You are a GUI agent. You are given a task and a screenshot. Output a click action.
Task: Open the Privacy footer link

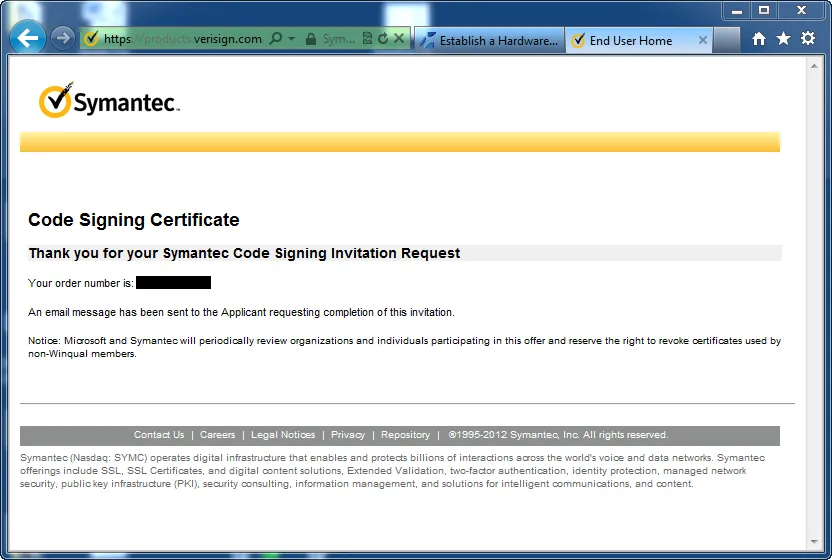(x=348, y=435)
